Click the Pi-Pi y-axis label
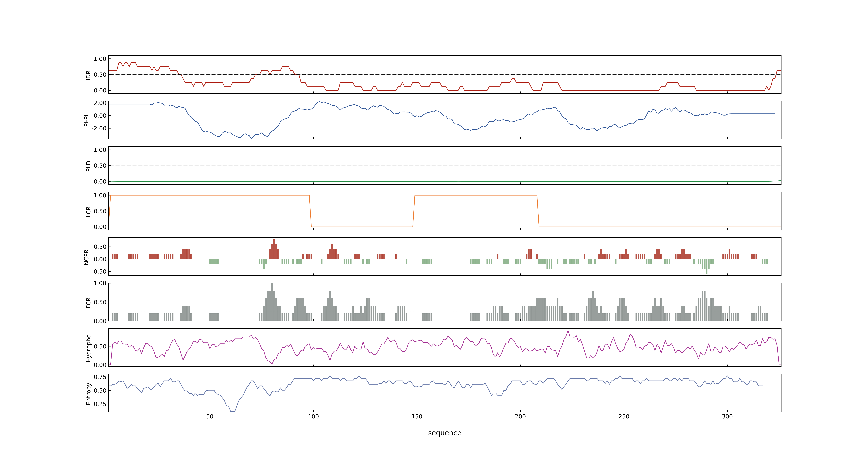868x463 pixels. click(86, 120)
